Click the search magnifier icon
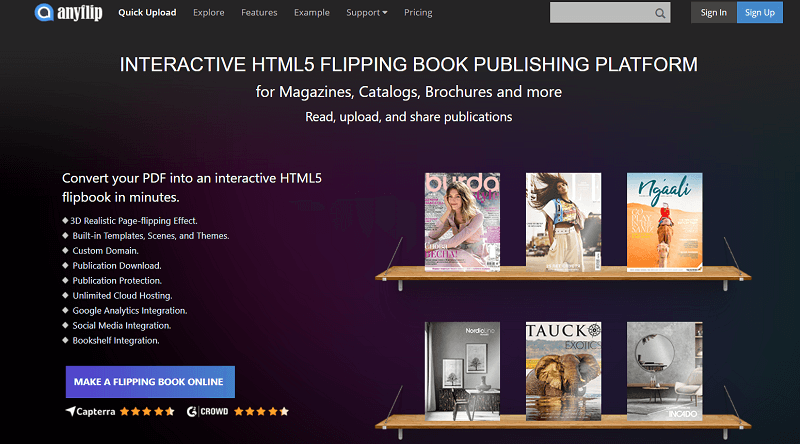 (660, 13)
